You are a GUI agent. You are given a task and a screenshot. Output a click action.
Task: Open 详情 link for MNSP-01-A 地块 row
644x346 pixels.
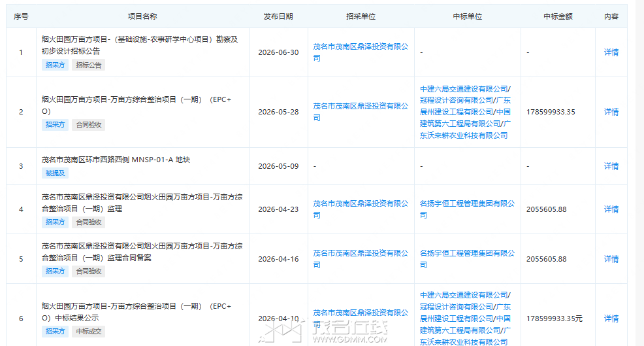(x=611, y=166)
